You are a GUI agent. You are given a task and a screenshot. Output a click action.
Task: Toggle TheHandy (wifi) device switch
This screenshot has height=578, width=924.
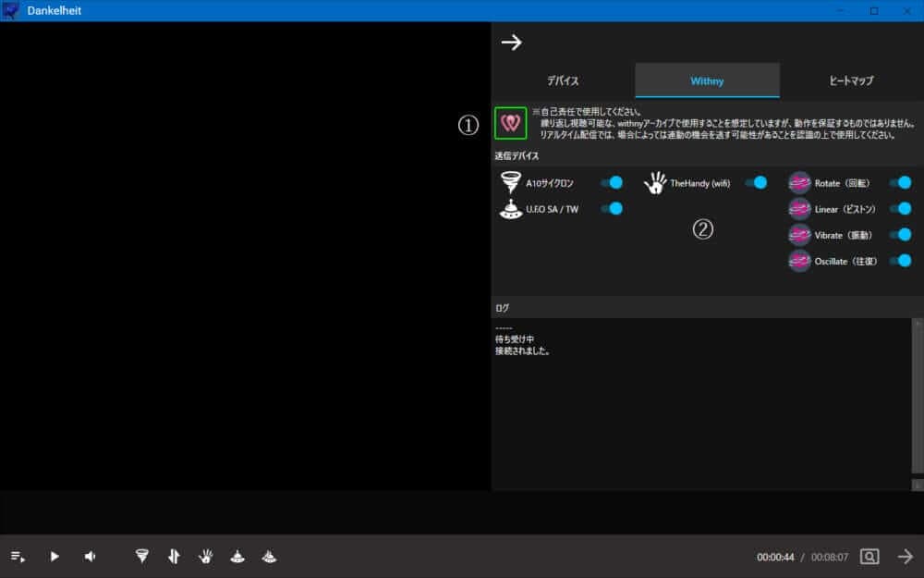click(x=756, y=183)
